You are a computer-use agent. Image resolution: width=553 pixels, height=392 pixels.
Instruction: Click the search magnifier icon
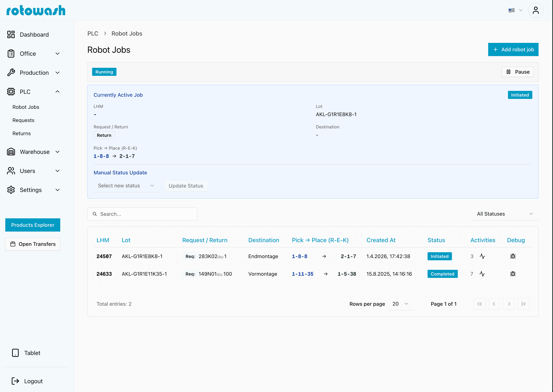(95, 214)
